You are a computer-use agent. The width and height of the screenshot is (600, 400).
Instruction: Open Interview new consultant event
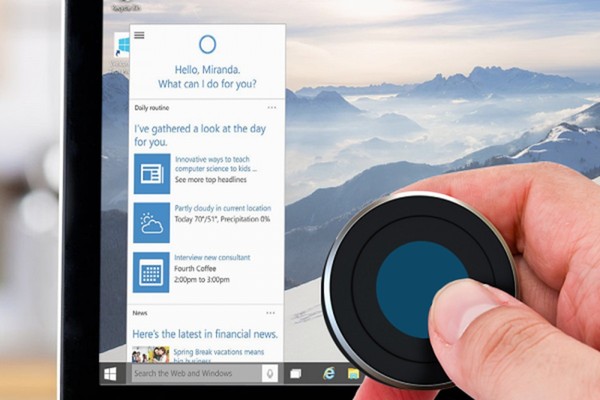point(212,257)
